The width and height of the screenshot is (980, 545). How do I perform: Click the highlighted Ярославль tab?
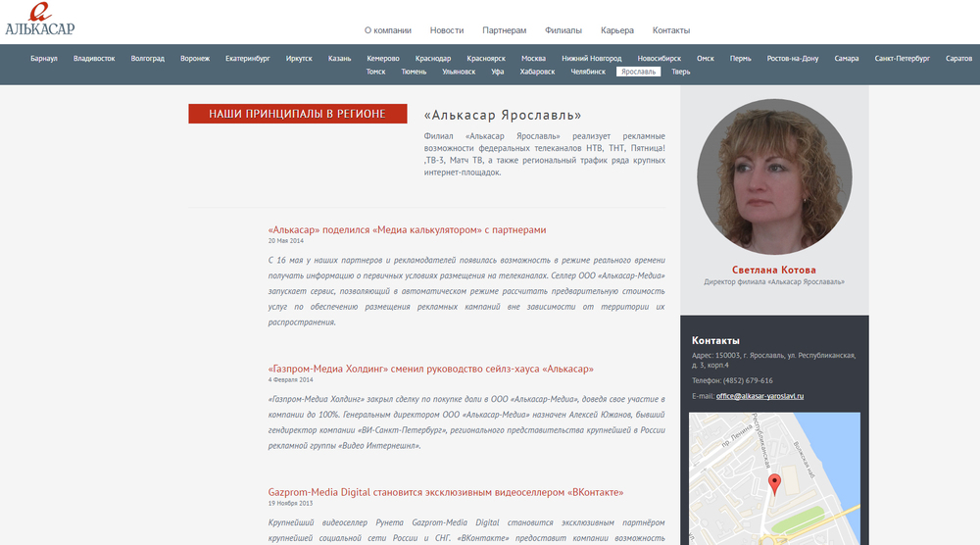[x=638, y=72]
